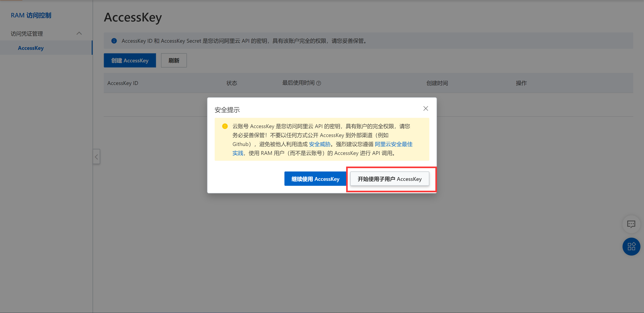Click 开始使用子用户 AccessKey button
The height and width of the screenshot is (313, 644).
coord(389,179)
